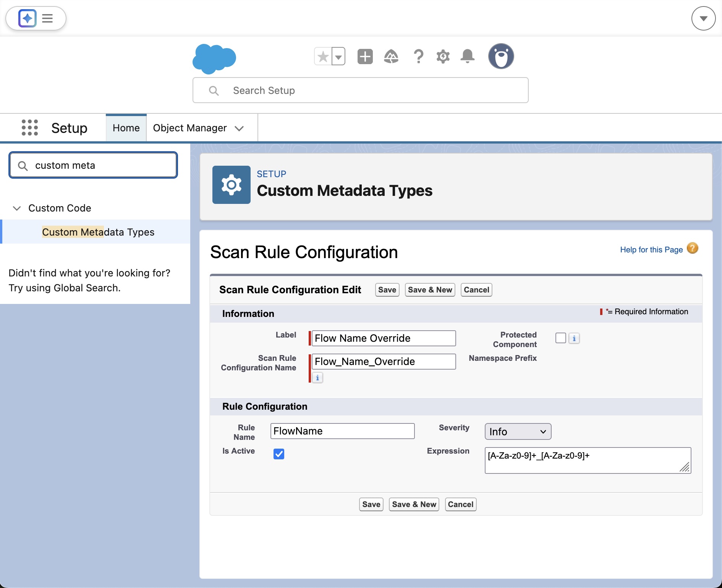Open the user profile avatar
Image resolution: width=722 pixels, height=588 pixels.
501,57
